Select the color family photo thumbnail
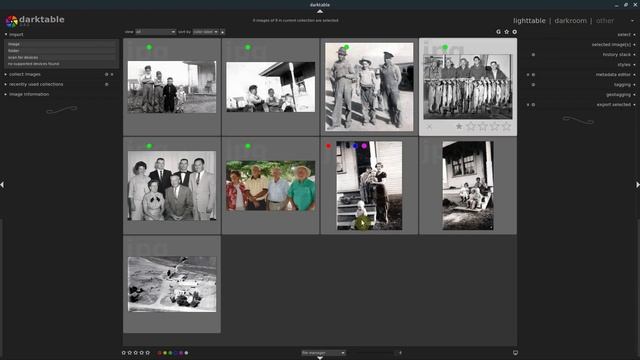The width and height of the screenshot is (640, 360). pyautogui.click(x=271, y=186)
